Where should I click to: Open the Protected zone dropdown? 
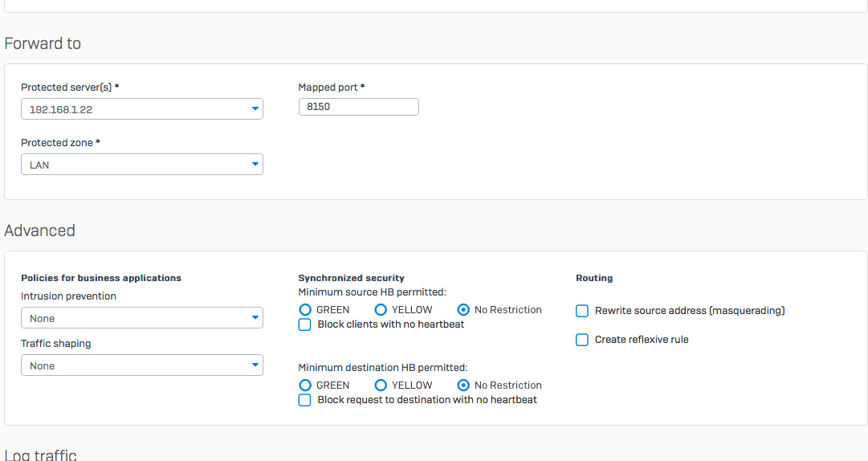pyautogui.click(x=141, y=165)
